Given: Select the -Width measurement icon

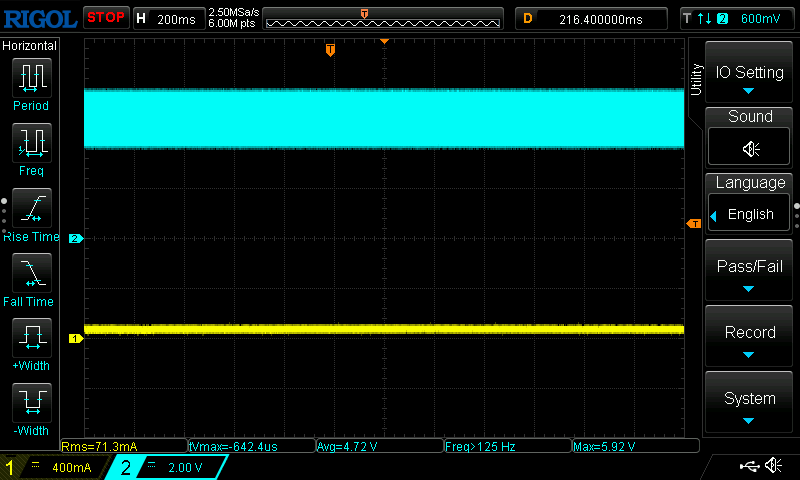Looking at the screenshot, I should tap(30, 404).
